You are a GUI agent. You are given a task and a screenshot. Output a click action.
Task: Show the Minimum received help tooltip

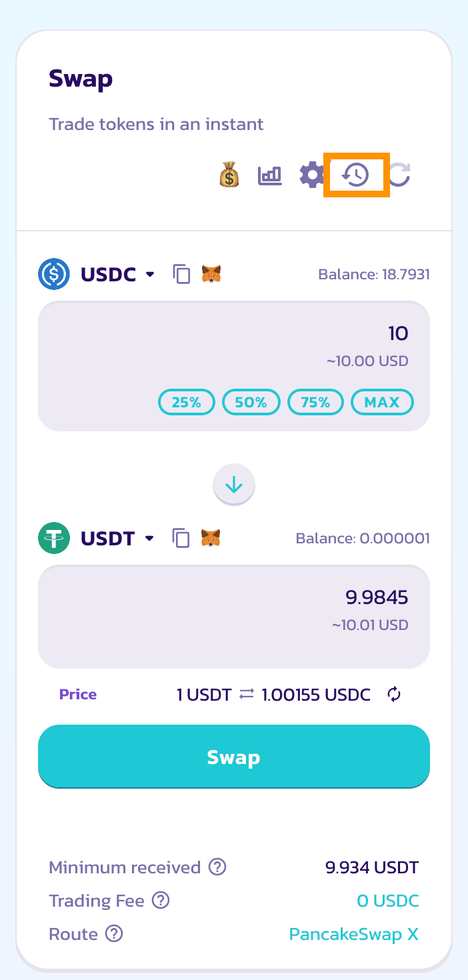(217, 867)
